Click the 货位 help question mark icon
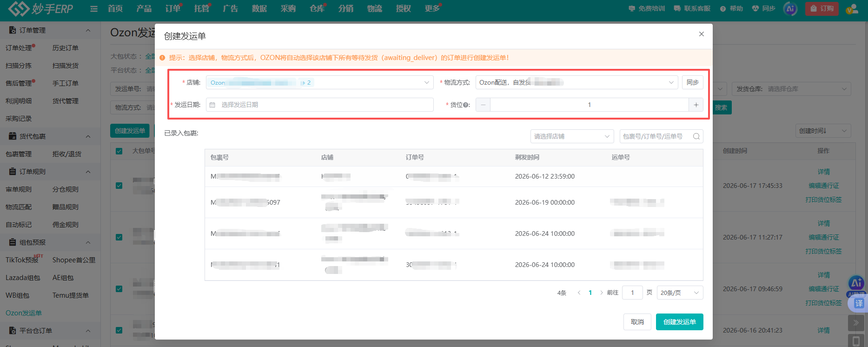The image size is (868, 347). click(466, 105)
